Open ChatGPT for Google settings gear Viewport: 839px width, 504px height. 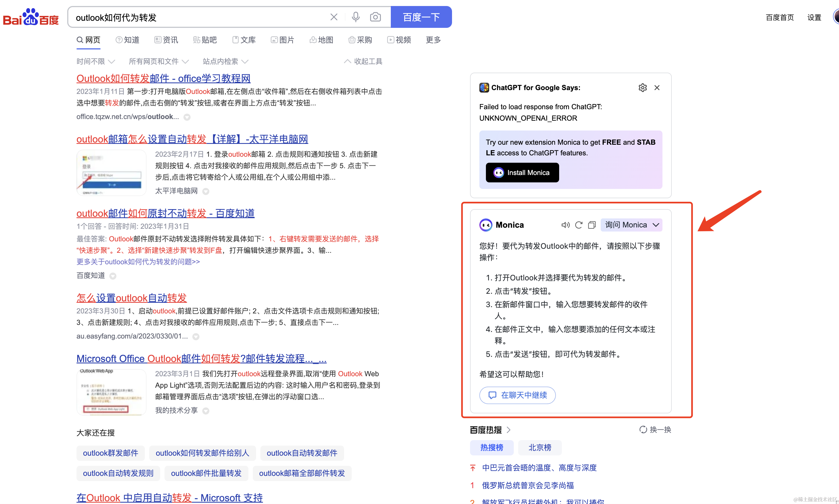pos(642,88)
